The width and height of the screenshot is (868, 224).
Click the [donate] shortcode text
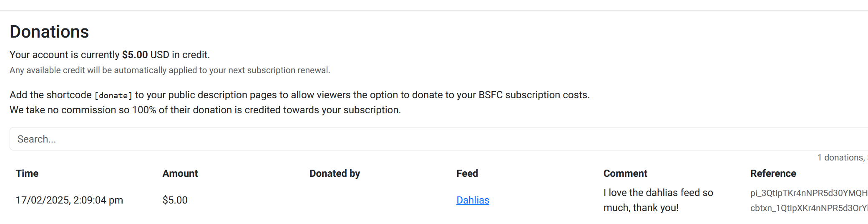(113, 96)
